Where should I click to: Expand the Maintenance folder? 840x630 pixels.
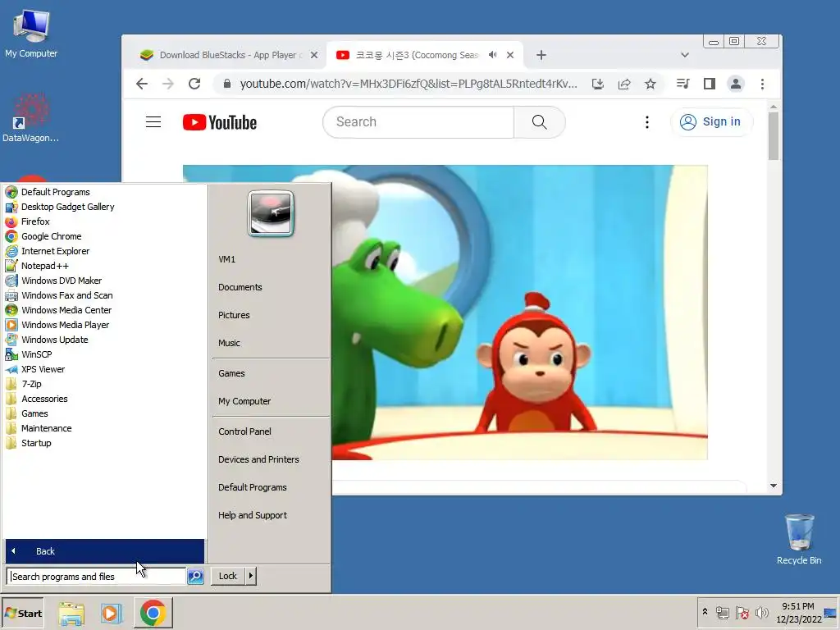click(47, 428)
